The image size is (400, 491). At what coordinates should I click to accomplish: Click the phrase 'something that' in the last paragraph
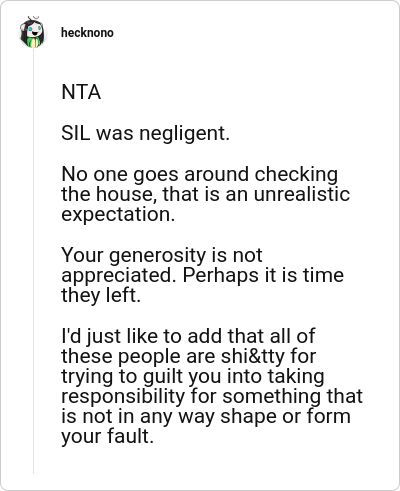click(293, 396)
